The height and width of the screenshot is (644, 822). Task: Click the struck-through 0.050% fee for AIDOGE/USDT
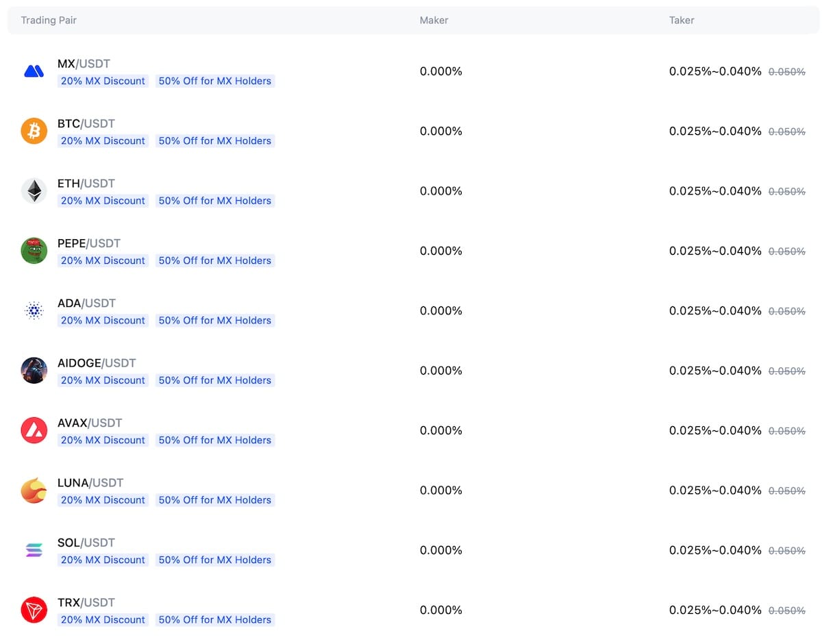[787, 371]
